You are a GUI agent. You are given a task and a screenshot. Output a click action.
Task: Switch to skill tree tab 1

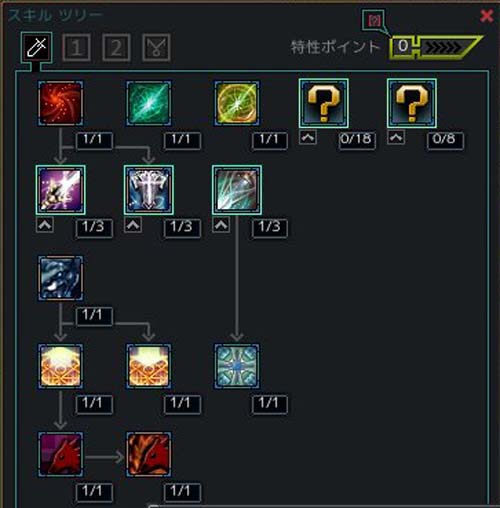tap(76, 47)
